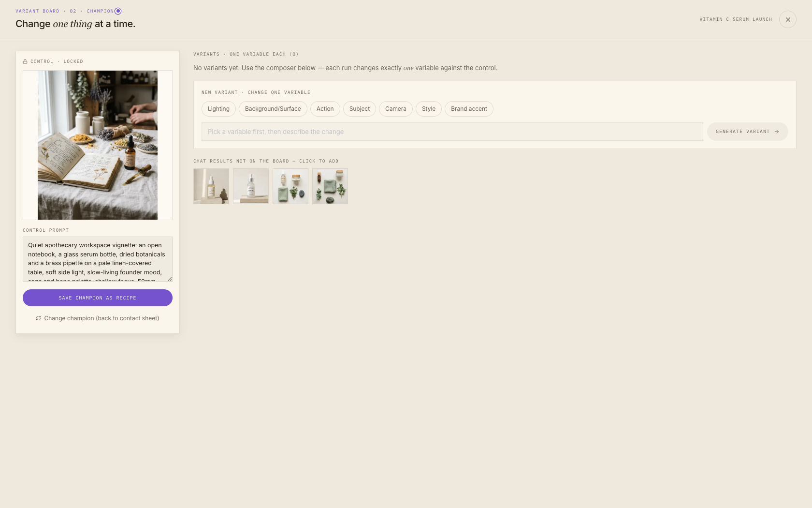
Task: Pick the Style variable chip
Action: [429, 109]
